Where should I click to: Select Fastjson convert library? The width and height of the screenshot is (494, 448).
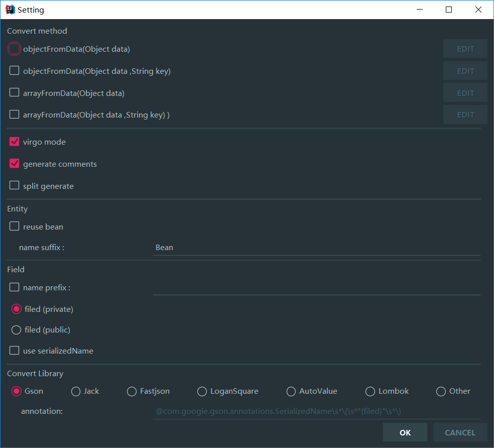pos(132,391)
